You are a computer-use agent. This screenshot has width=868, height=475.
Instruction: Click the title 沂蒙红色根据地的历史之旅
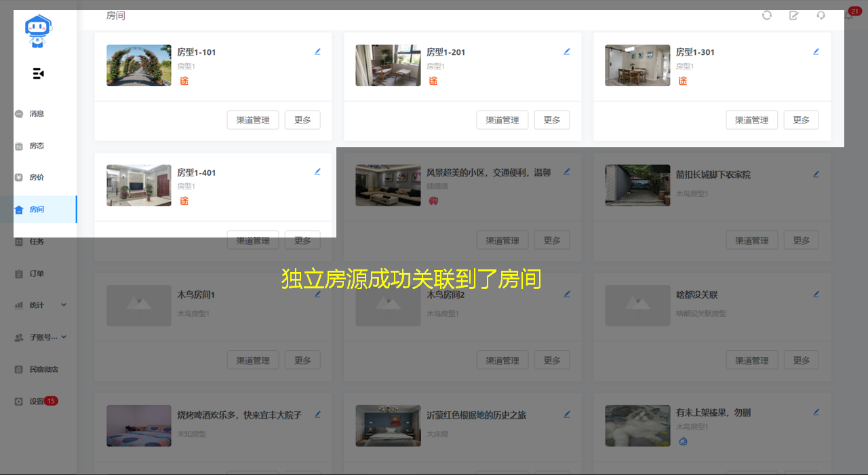pos(476,415)
